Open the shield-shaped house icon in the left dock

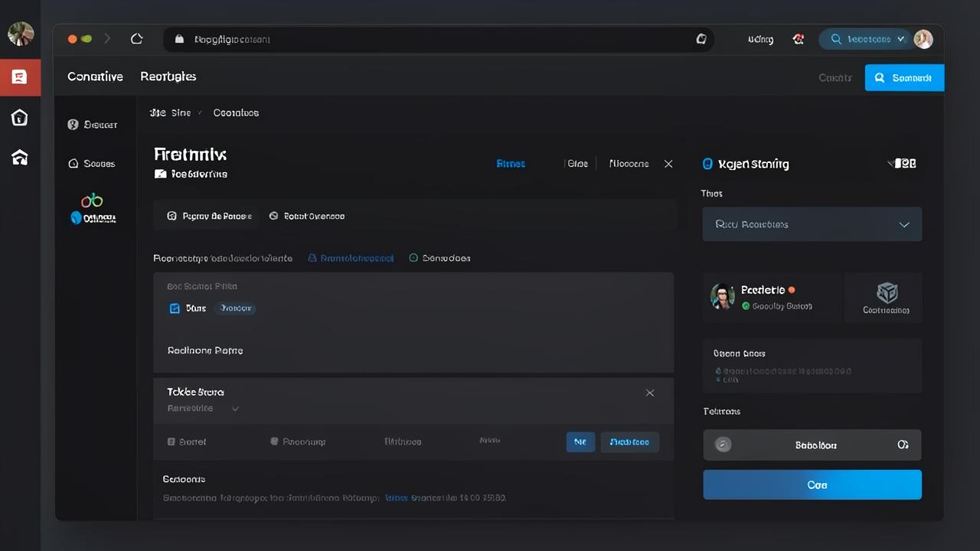pyautogui.click(x=20, y=117)
